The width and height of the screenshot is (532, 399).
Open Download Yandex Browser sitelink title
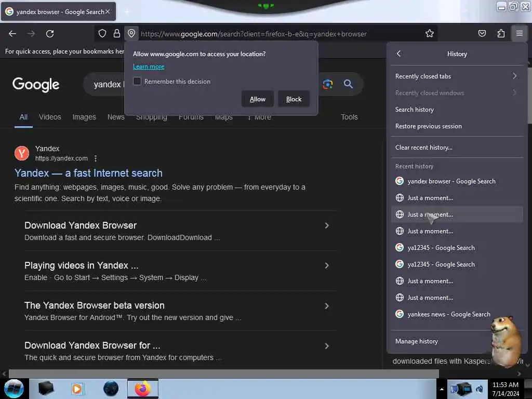point(81,225)
